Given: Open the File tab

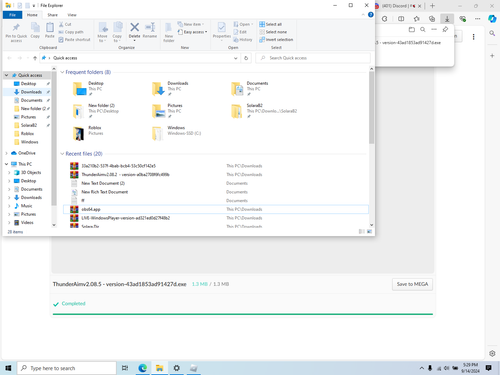Looking at the screenshot, I should [12, 15].
